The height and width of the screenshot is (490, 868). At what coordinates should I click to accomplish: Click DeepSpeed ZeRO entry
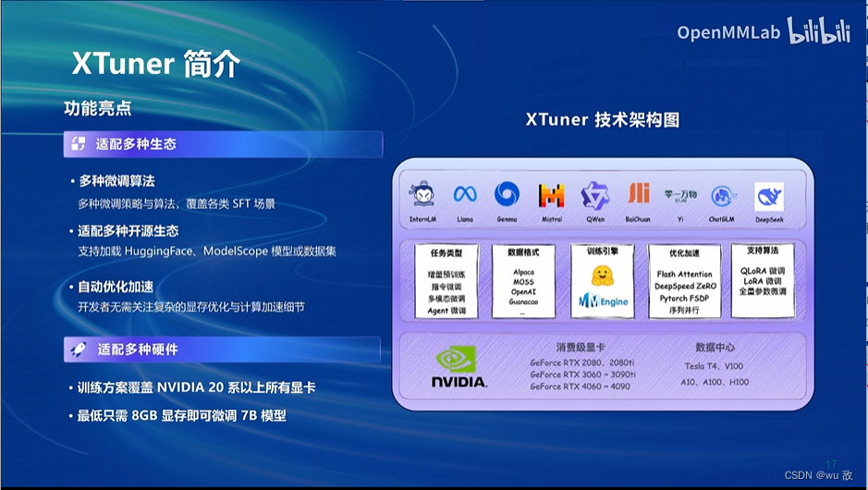pyautogui.click(x=685, y=287)
